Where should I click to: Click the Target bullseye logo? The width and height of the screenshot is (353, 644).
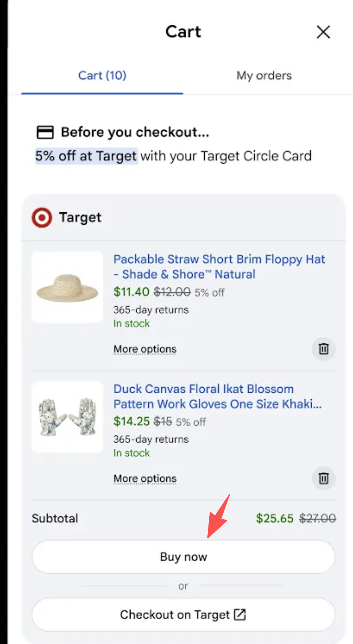(x=42, y=217)
